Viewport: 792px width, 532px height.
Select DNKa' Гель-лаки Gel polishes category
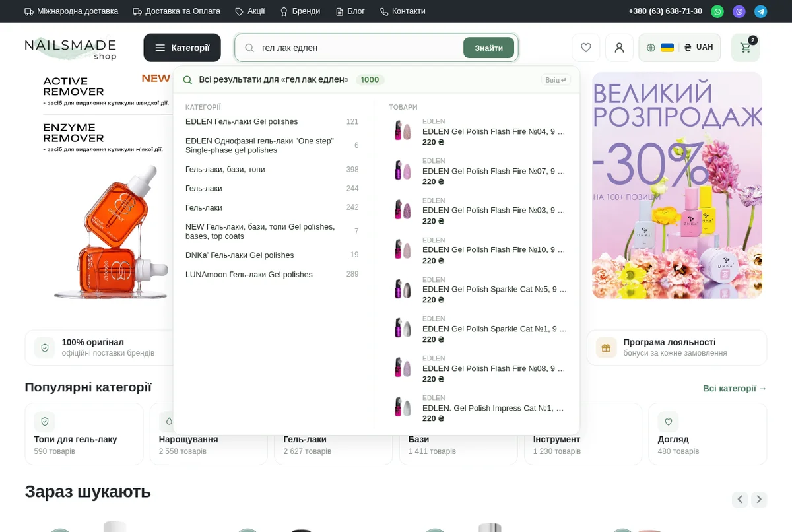point(272,255)
